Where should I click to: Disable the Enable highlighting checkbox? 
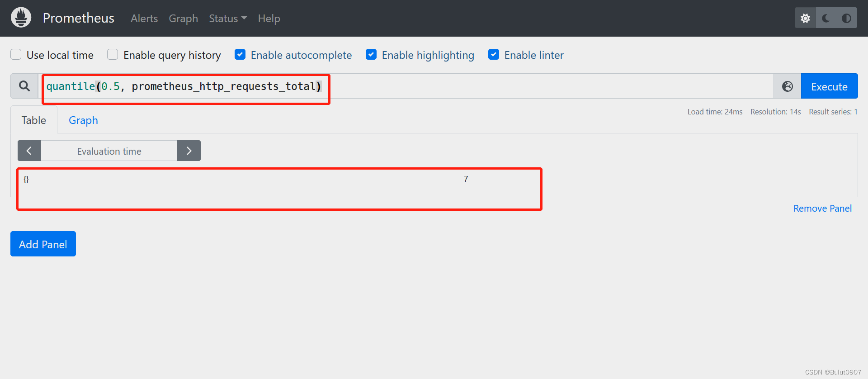371,55
